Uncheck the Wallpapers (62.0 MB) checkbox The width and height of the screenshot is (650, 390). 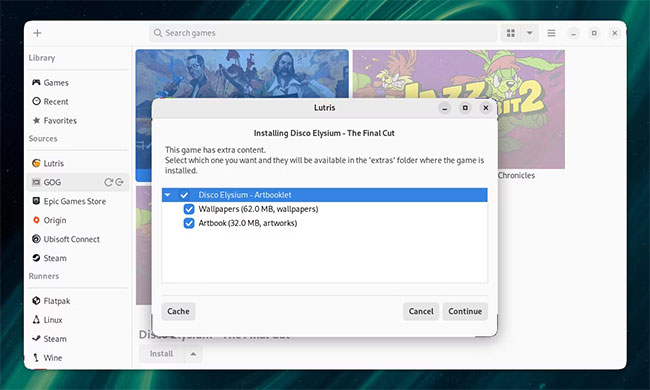189,209
